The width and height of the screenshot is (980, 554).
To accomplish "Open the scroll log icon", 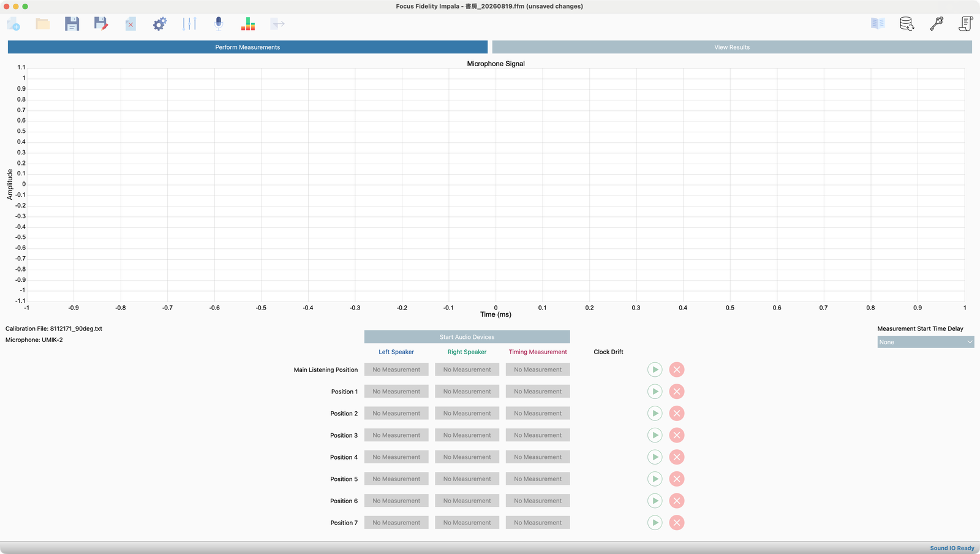I will coord(966,24).
